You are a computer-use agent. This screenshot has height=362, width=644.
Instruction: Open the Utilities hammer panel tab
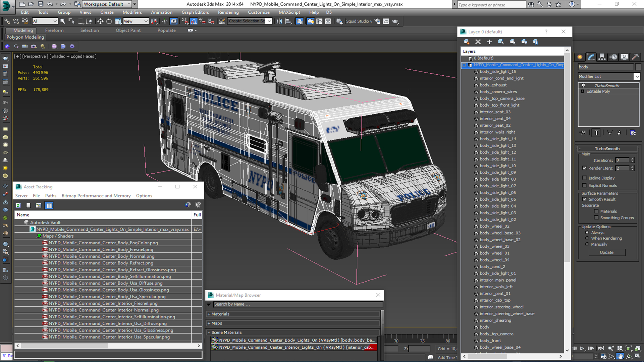(635, 57)
